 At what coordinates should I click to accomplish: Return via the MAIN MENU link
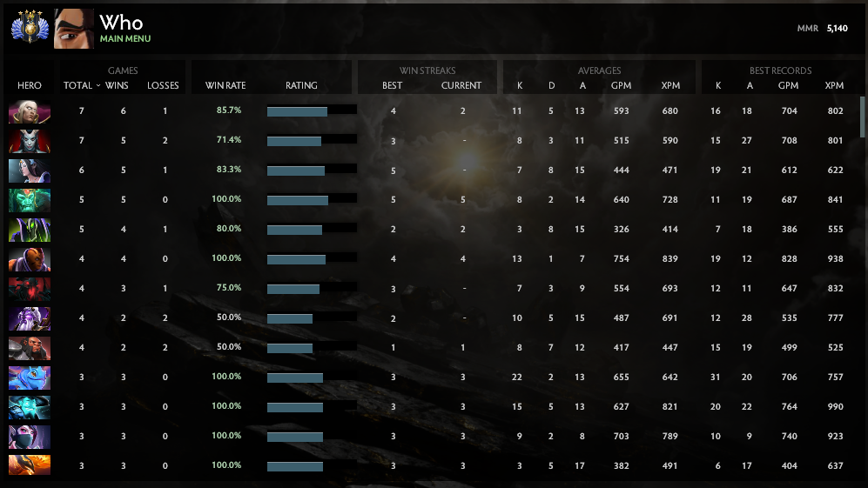pyautogui.click(x=125, y=39)
